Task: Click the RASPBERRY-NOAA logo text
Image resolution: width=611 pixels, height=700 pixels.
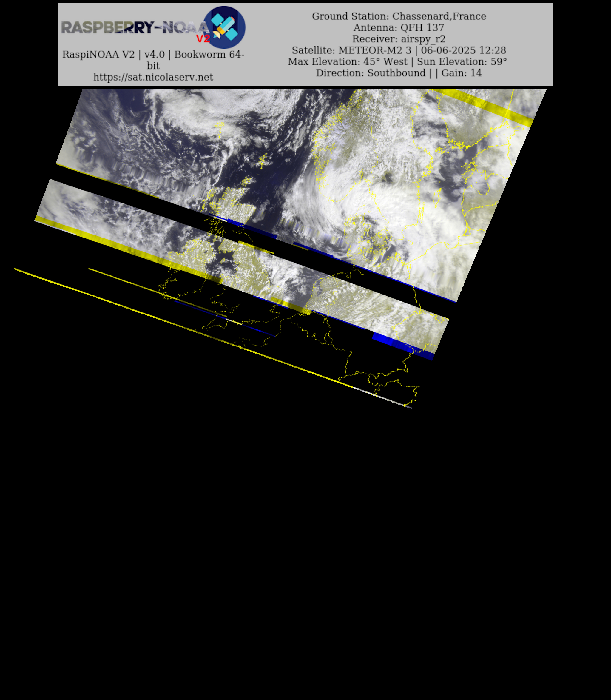Action: pyautogui.click(x=135, y=27)
